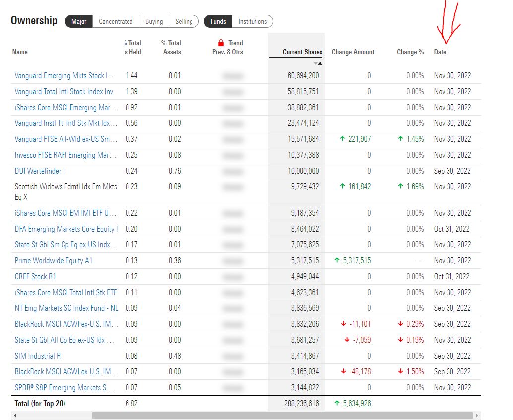Screen dimensions: 513x420
Task: Open State St Gbl All Cp Eq link
Action: [x=64, y=340]
